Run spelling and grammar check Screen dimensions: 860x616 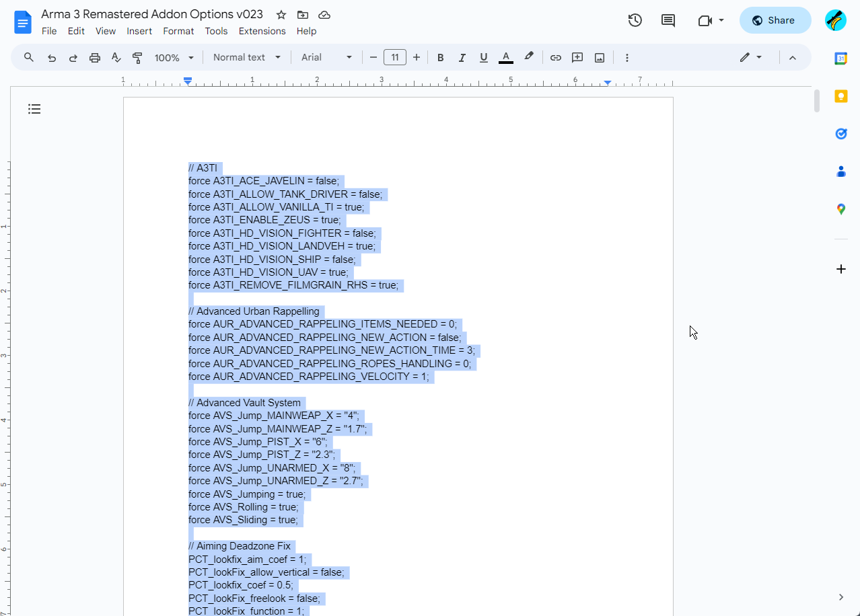tap(116, 58)
